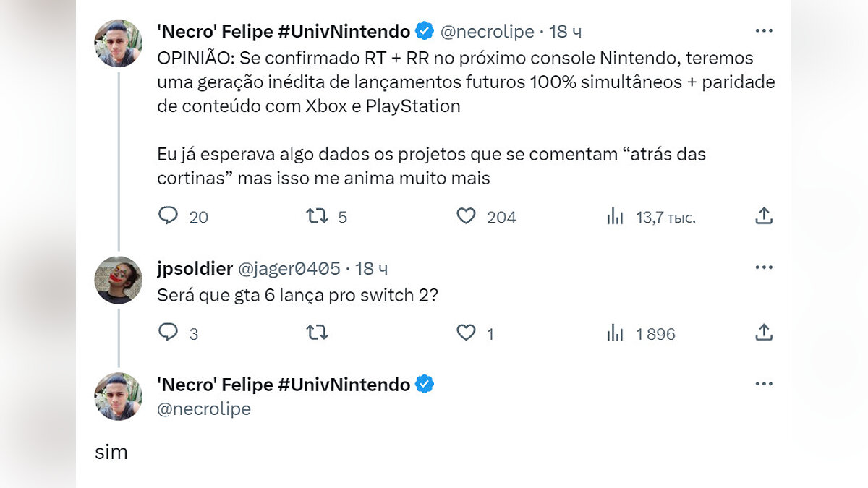The image size is (868, 488).
Task: Reply to the first Necro Felipe tweet
Action: coord(169,216)
